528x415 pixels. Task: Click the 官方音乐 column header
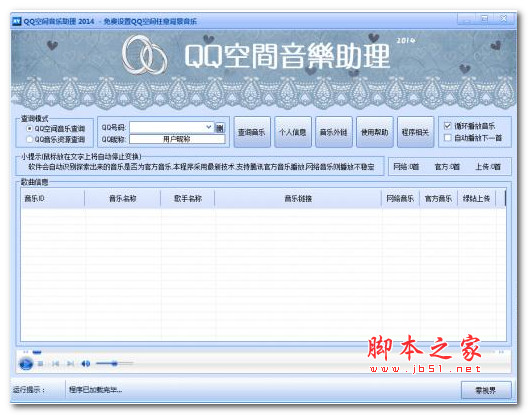point(438,198)
